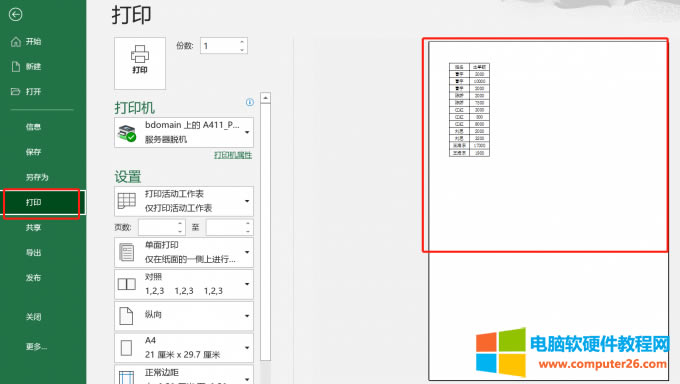Click 关闭 to close the workbook

pos(33,317)
